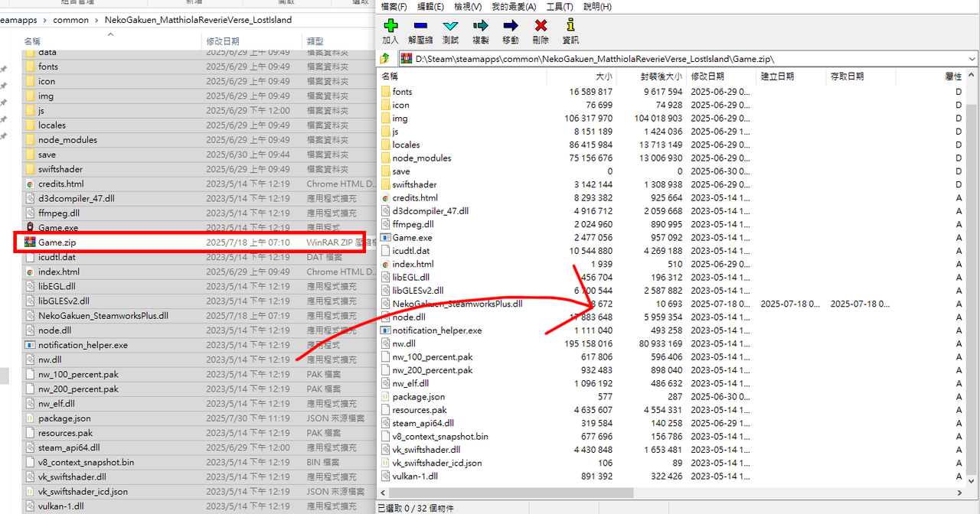Image resolution: width=980 pixels, height=514 pixels.
Task: Select v8_context_snapshot.bin in Explorer
Action: pyautogui.click(x=86, y=462)
